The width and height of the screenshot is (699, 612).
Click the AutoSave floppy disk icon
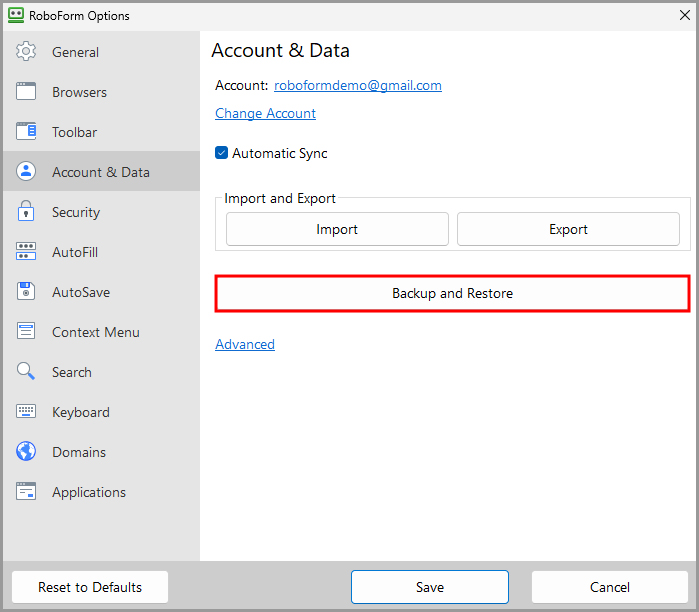coord(26,292)
